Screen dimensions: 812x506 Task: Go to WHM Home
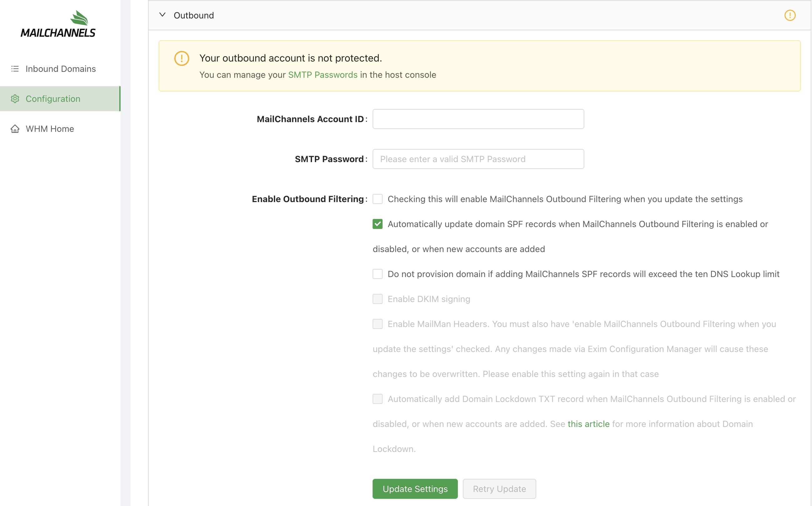[60, 129]
